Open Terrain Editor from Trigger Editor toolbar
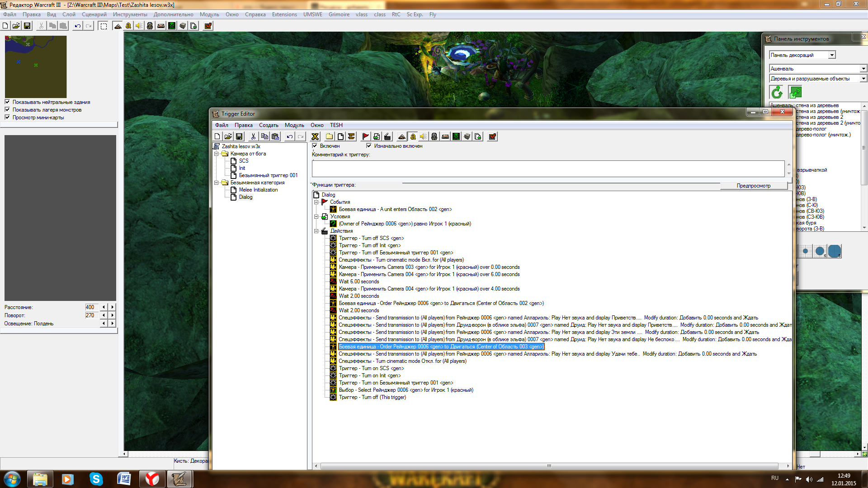This screenshot has width=868, height=488. click(x=401, y=136)
